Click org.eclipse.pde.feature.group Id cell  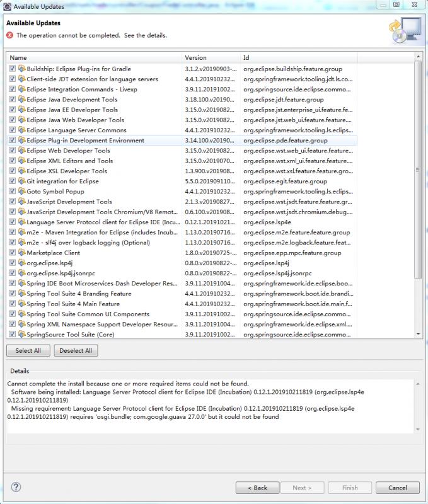coord(286,140)
